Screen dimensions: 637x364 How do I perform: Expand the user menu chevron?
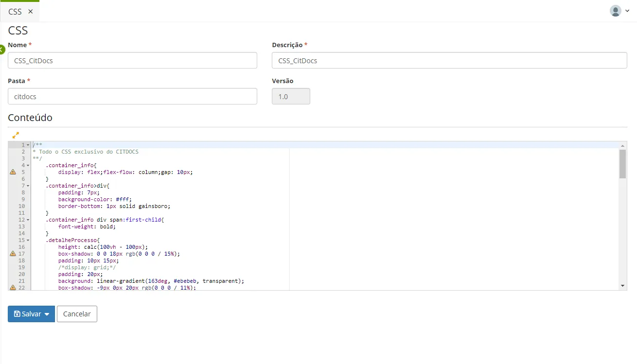point(627,11)
